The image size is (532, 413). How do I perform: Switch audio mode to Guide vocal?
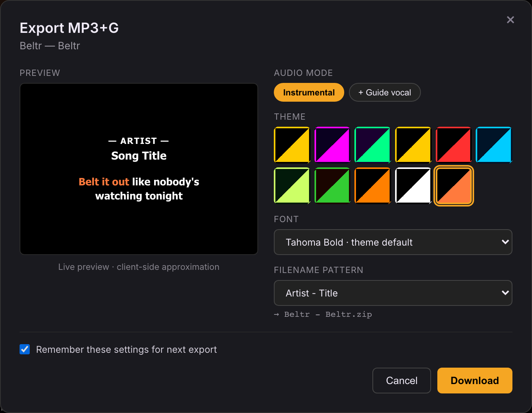pyautogui.click(x=385, y=92)
